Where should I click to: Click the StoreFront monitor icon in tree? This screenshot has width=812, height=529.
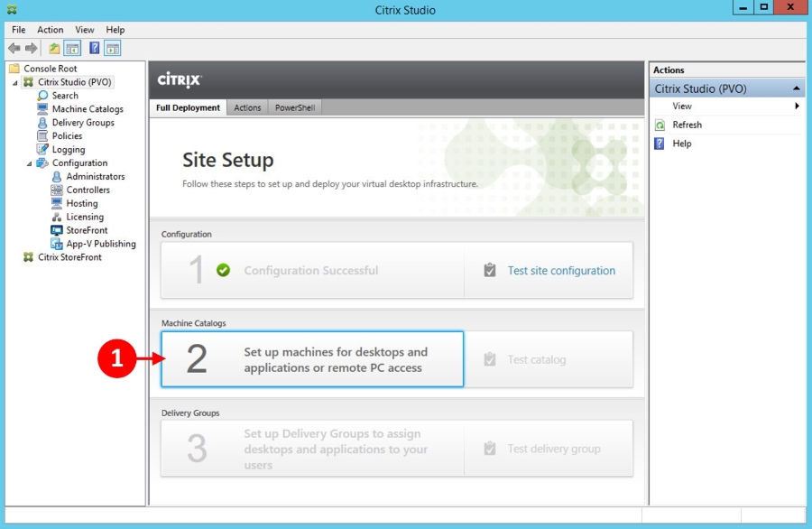point(57,230)
